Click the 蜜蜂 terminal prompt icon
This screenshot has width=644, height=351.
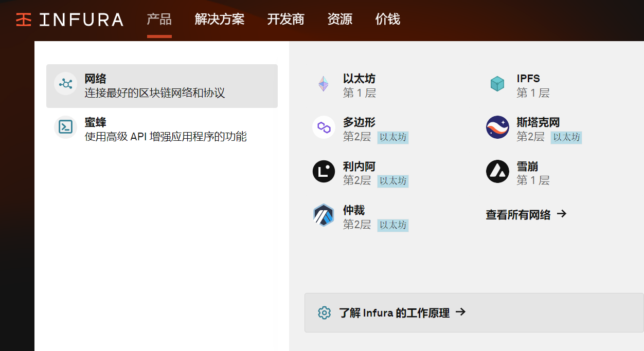(x=65, y=127)
